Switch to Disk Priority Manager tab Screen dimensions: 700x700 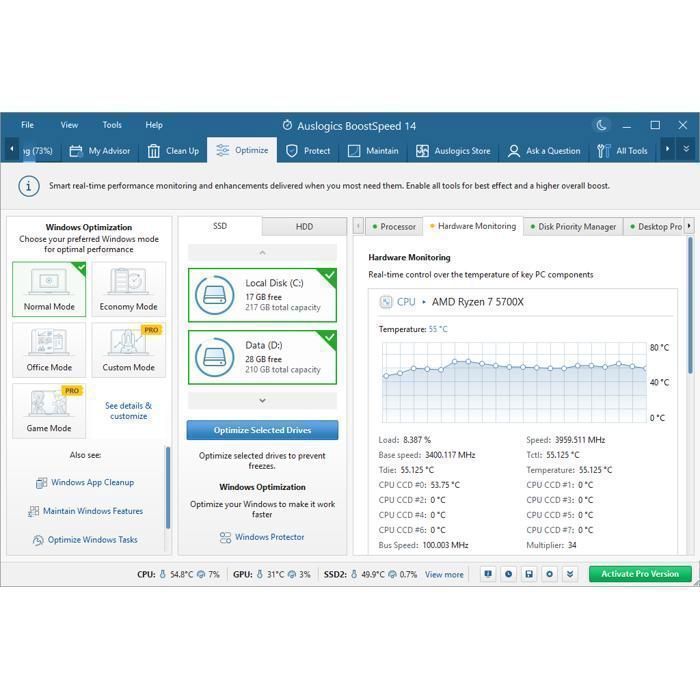[x=573, y=227]
